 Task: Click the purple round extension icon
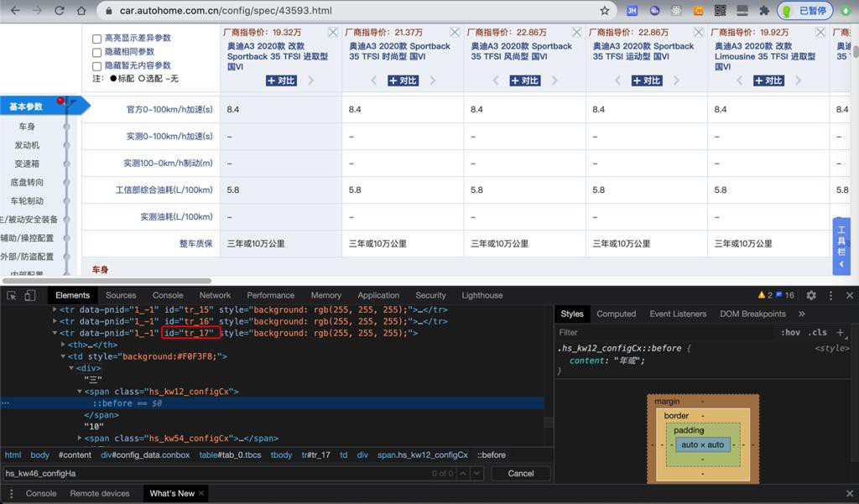(654, 10)
